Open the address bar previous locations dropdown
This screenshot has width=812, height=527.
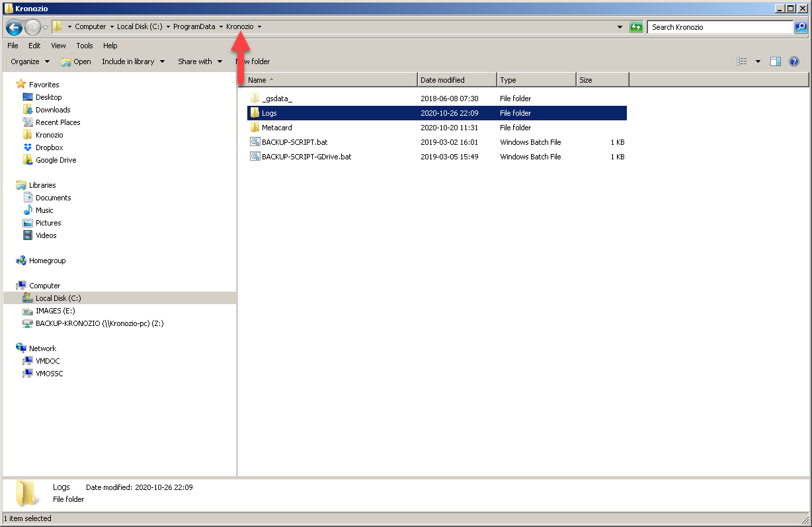620,27
